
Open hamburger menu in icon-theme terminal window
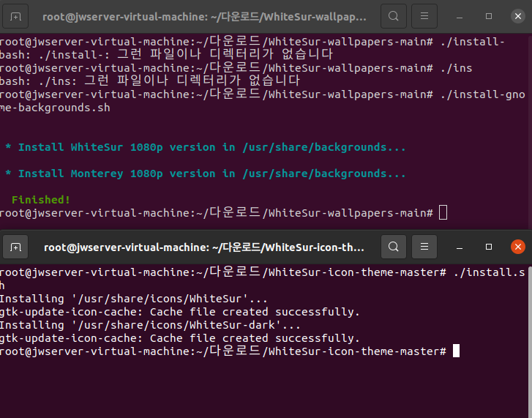pyautogui.click(x=424, y=247)
